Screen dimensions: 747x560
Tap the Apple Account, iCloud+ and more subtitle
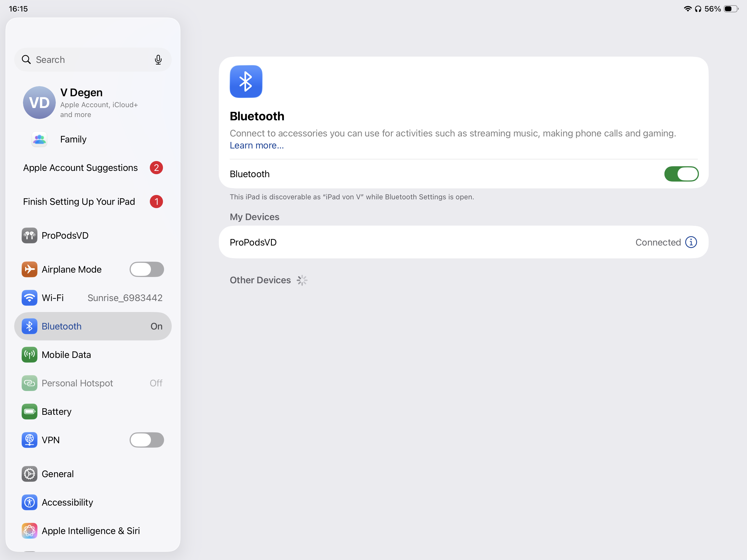point(99,110)
